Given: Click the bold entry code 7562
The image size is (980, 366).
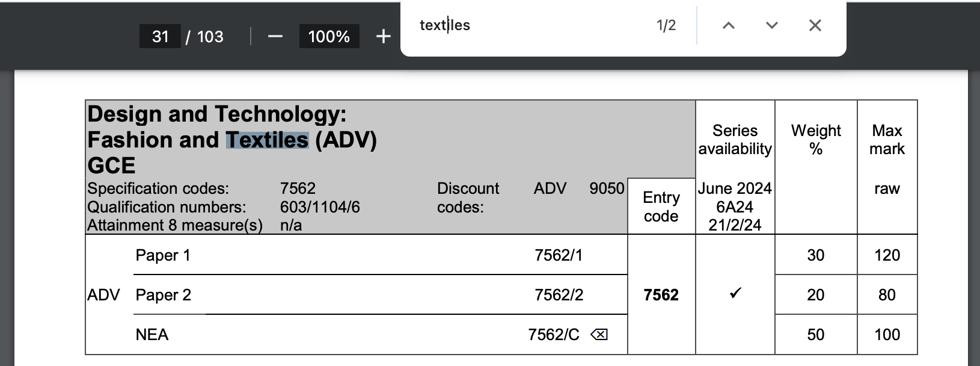Looking at the screenshot, I should pos(661,295).
